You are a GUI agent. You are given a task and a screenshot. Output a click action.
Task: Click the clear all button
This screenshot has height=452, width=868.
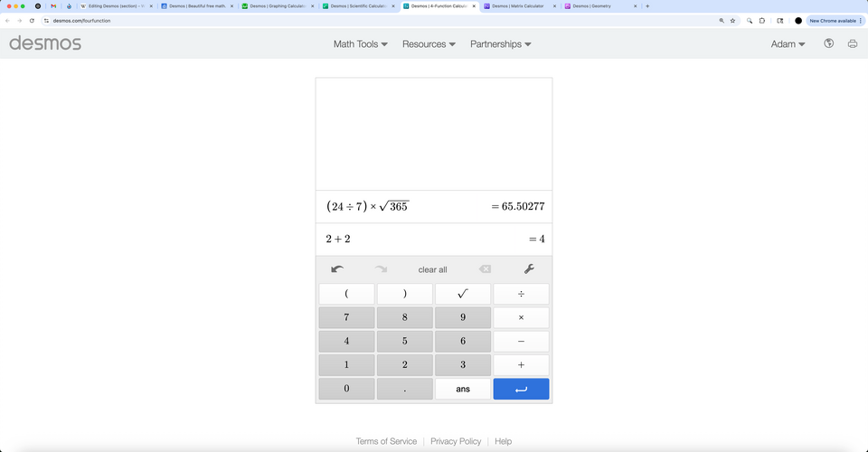[x=432, y=269]
